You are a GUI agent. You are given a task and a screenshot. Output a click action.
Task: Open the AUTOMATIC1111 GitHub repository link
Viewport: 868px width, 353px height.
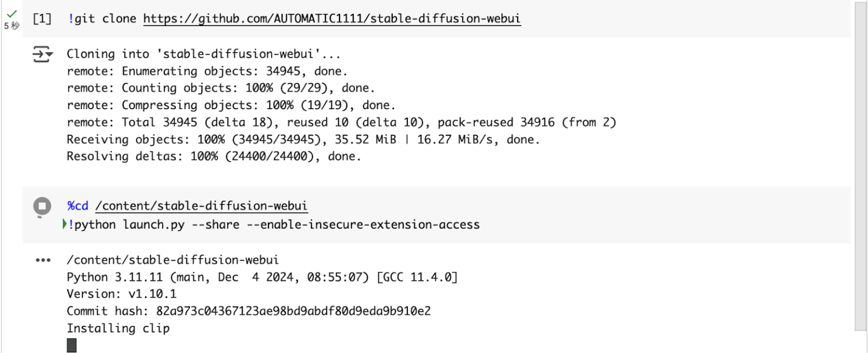pos(331,18)
